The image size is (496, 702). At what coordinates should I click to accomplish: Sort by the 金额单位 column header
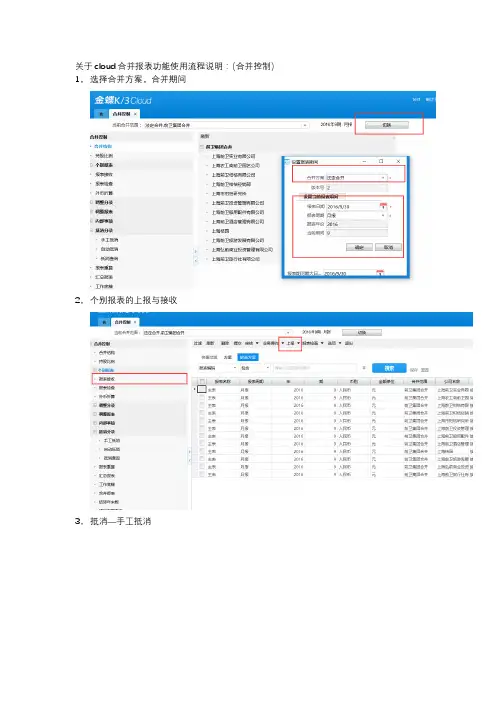[x=385, y=381]
